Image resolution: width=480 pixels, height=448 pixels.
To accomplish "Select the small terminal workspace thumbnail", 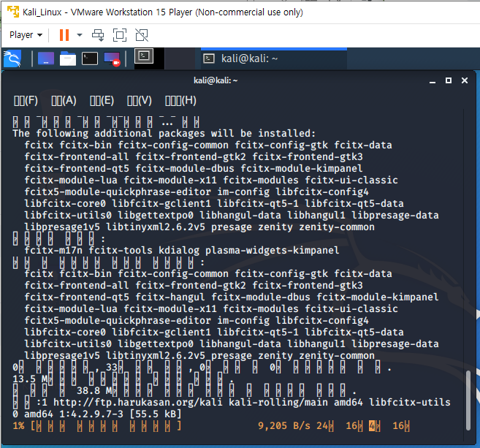I will click(x=144, y=56).
